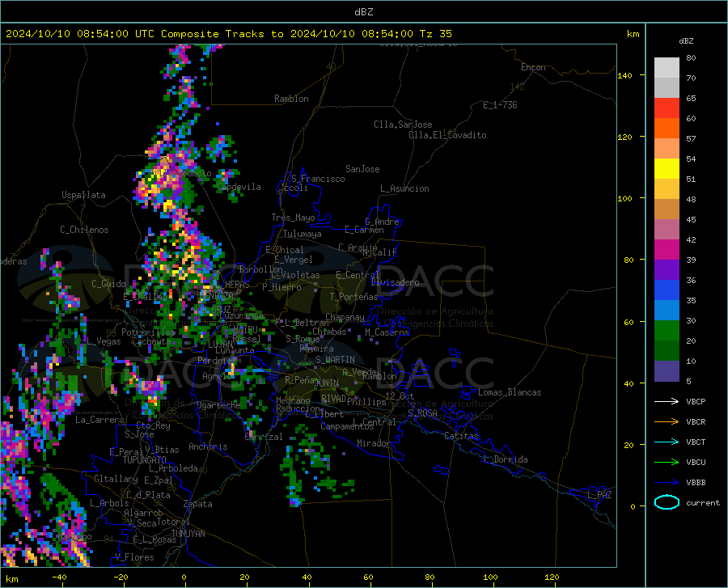This screenshot has height=588, width=728.
Task: Click the 'TUNUYAN' label
Action: (x=188, y=533)
